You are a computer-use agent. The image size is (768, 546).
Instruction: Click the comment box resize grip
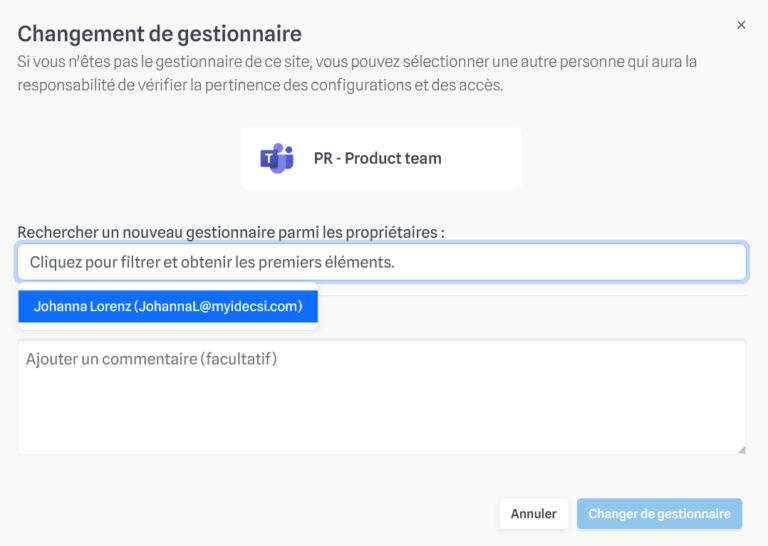point(742,450)
